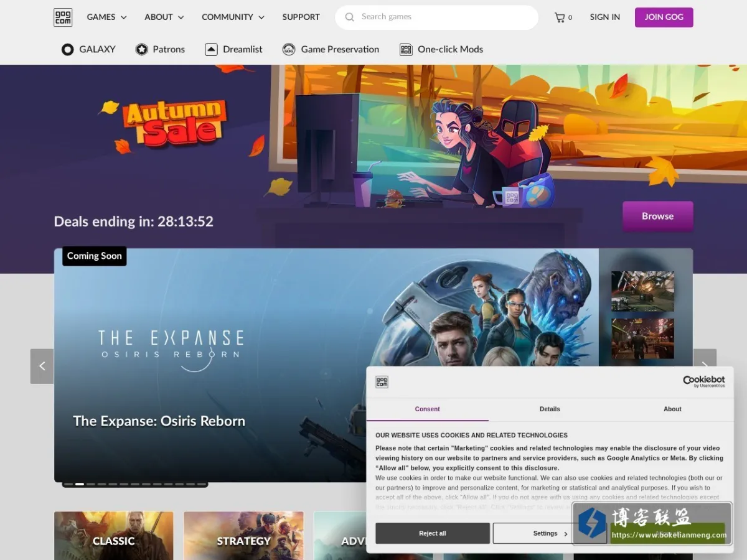The height and width of the screenshot is (560, 747).
Task: Open the top Expanse screenshot thumbnail
Action: coord(642,291)
